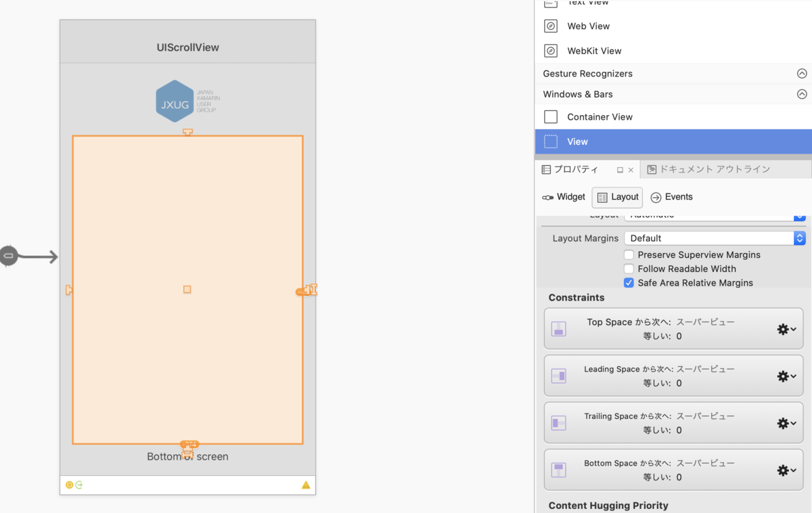Collapse the Gesture Recognizers section
This screenshot has width=812, height=513.
802,73
